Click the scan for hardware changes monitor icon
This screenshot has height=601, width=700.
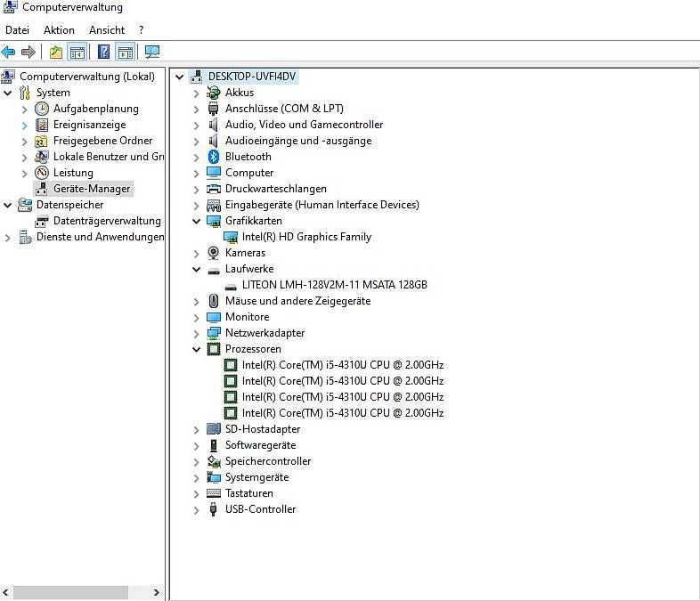coord(152,53)
